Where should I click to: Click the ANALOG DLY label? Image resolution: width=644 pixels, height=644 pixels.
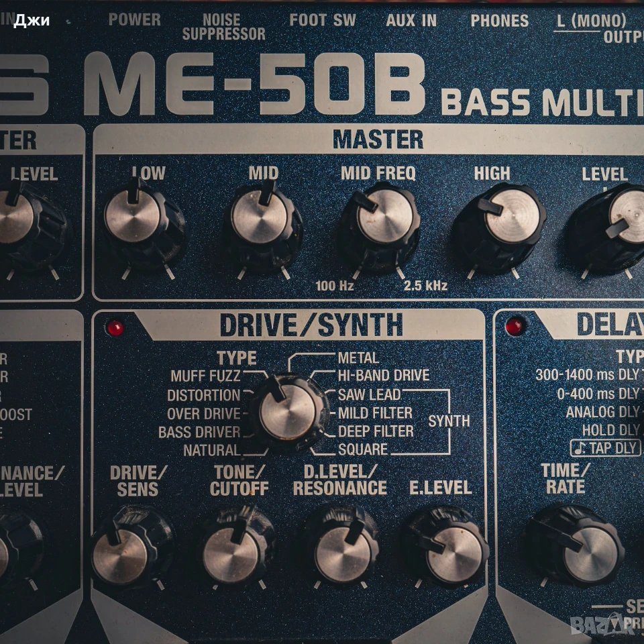pos(602,412)
